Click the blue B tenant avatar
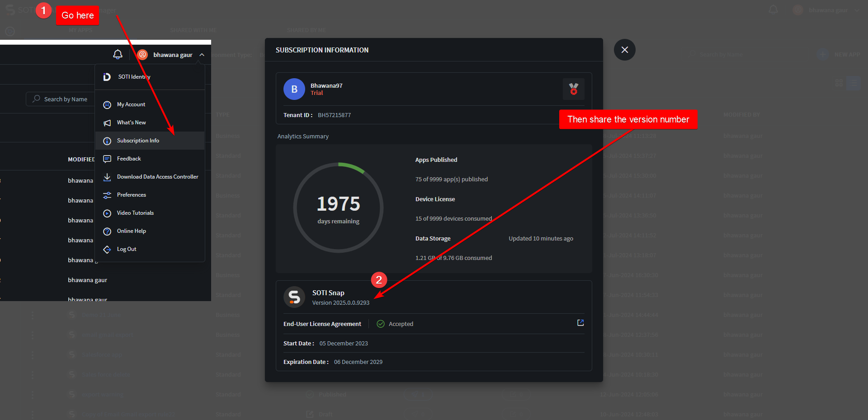Viewport: 868px width, 420px height. [x=294, y=89]
